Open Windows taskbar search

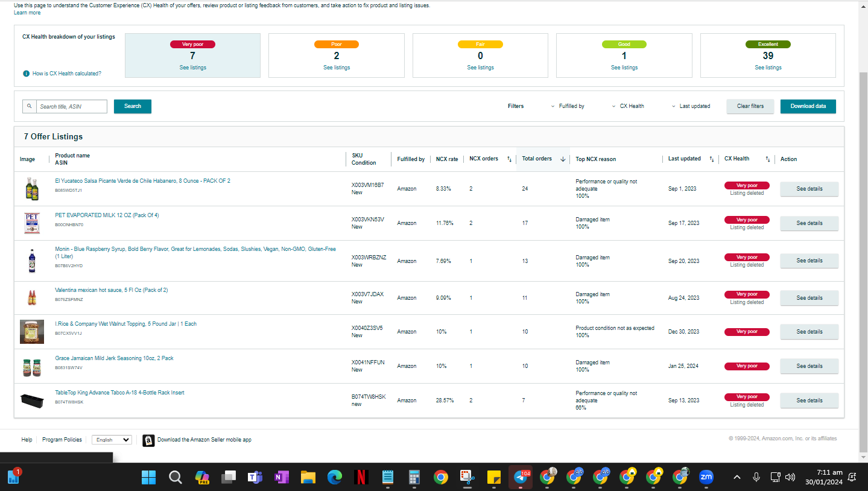(176, 478)
